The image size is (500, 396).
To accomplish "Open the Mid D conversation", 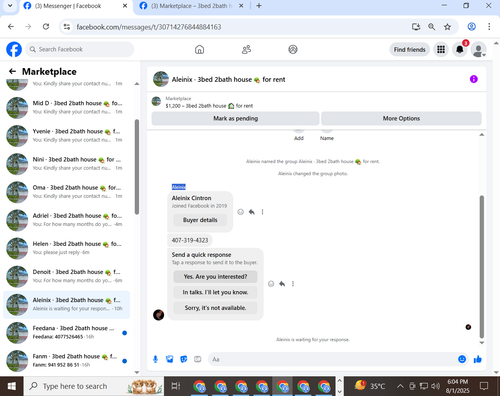I will (x=67, y=107).
